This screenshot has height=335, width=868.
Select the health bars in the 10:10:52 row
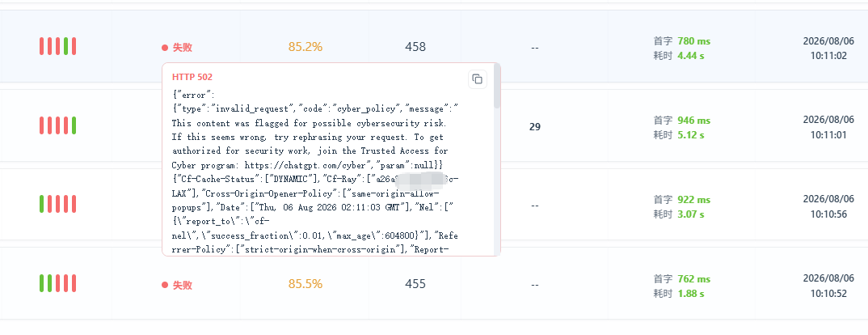(57, 284)
